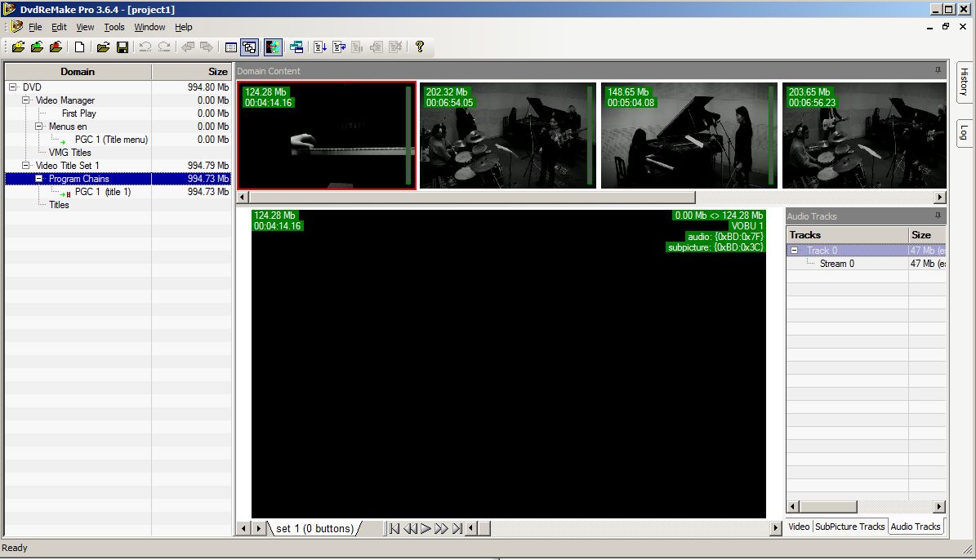The height and width of the screenshot is (560, 976).
Task: Toggle the list view toolbar button
Action: tap(231, 47)
